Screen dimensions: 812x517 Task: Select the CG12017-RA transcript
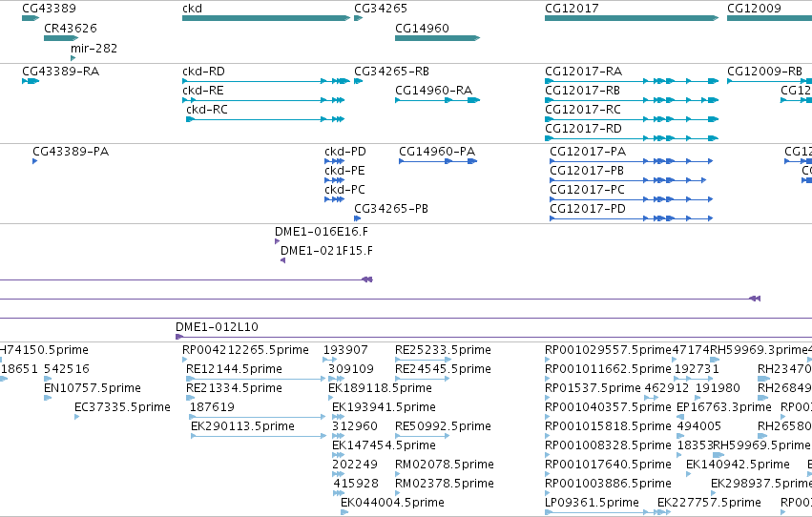pyautogui.click(x=632, y=81)
